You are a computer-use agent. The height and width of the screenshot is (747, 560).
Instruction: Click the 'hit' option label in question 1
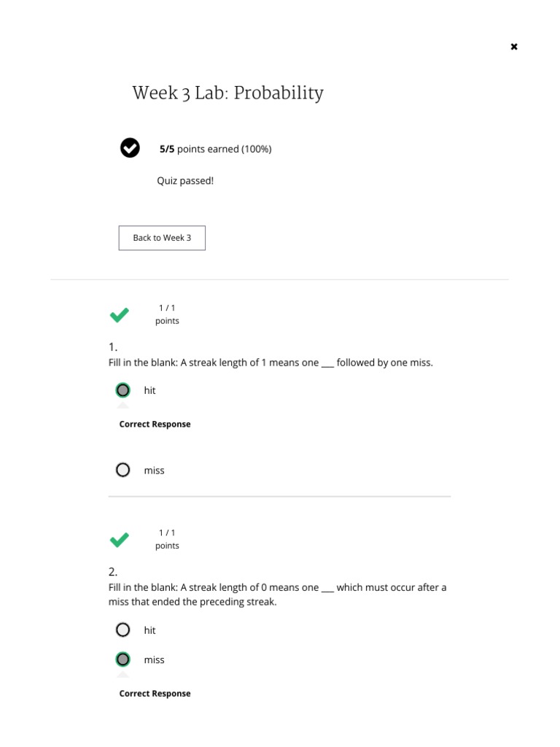click(149, 390)
